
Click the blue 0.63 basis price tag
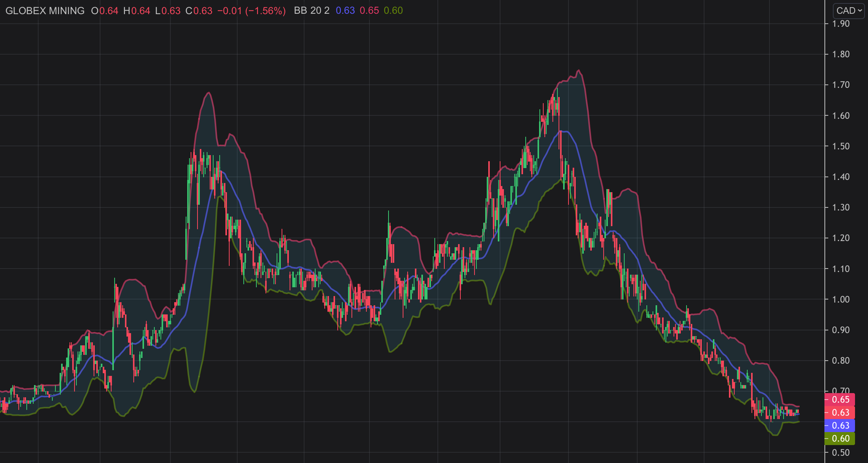tap(840, 426)
